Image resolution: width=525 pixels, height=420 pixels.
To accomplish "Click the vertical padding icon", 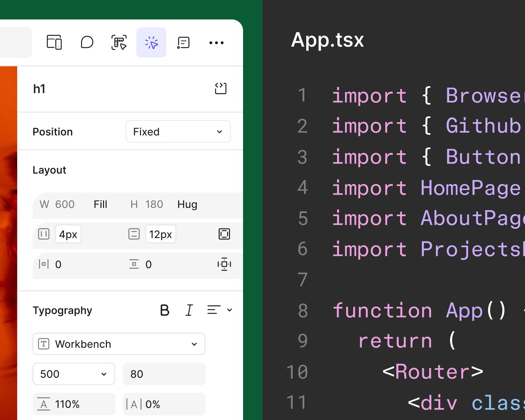I will pyautogui.click(x=134, y=234).
